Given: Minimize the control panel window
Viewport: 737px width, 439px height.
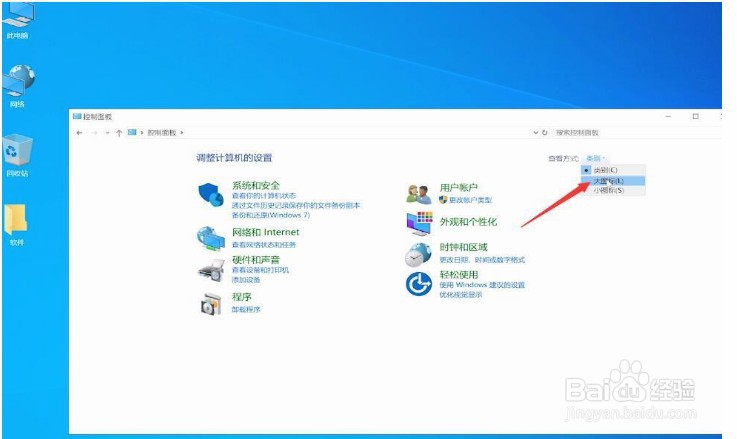Looking at the screenshot, I should pos(668,116).
